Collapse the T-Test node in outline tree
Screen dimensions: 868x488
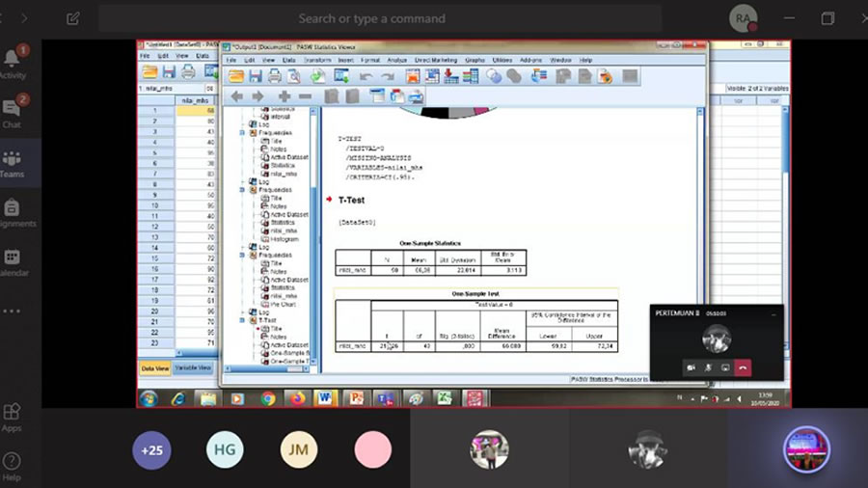point(242,320)
